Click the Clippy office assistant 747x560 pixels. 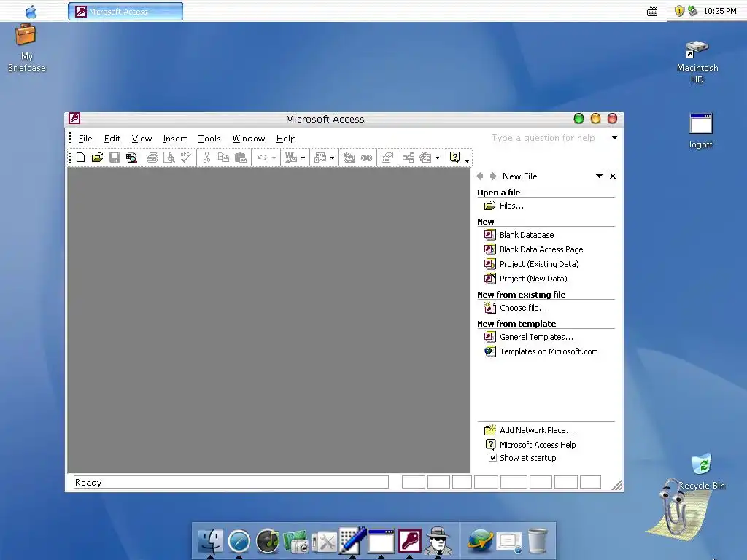pos(678,508)
